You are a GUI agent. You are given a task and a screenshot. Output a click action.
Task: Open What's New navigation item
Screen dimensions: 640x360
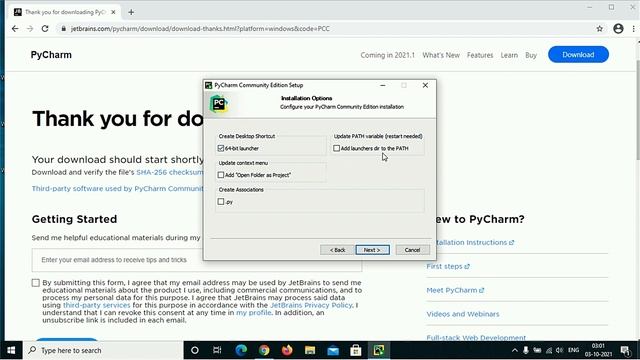coord(441,55)
